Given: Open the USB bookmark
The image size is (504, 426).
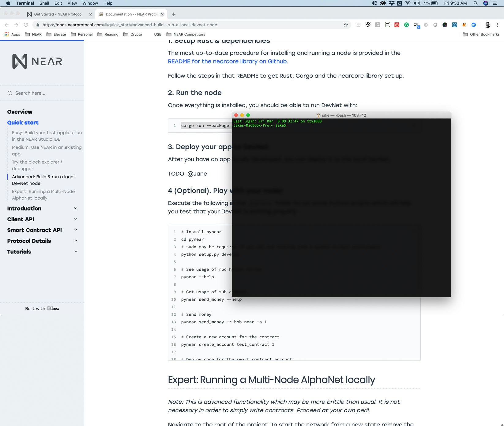Looking at the screenshot, I should pyautogui.click(x=158, y=34).
